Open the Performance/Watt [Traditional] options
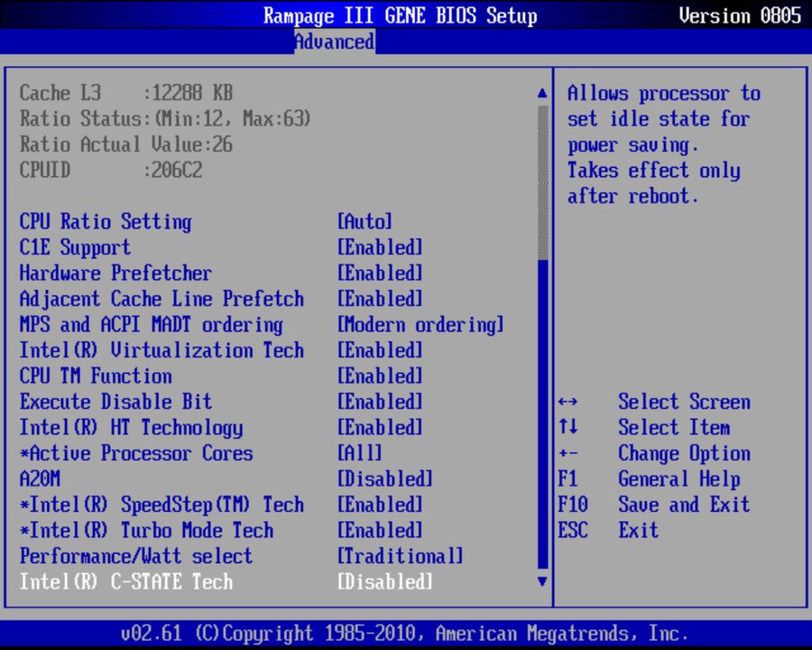The height and width of the screenshot is (650, 812). 401,556
